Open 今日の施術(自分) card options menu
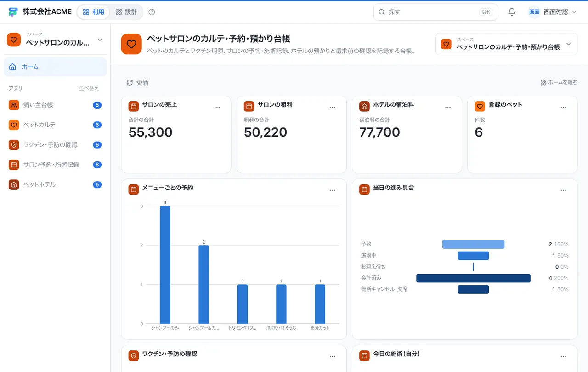Viewport: 588px width, 372px height. (x=564, y=356)
